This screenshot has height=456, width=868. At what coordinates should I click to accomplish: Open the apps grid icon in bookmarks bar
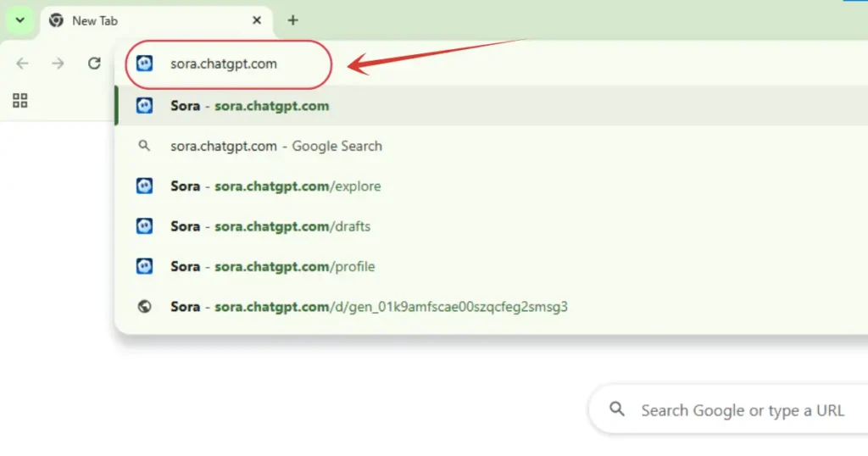[x=20, y=101]
